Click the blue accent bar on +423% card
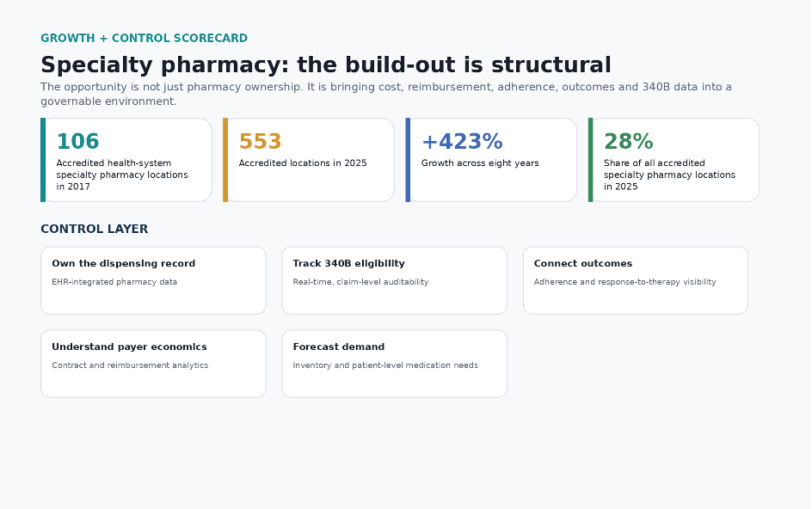The image size is (812, 509). pyautogui.click(x=408, y=160)
